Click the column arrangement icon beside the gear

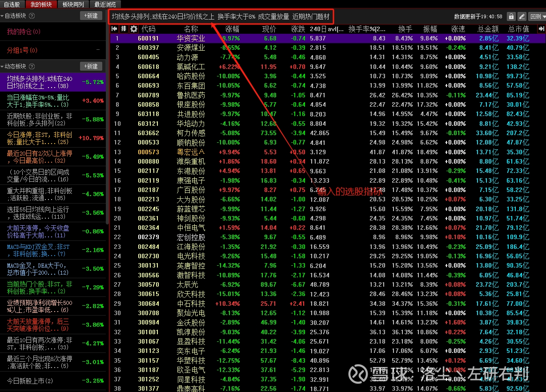pos(124,29)
